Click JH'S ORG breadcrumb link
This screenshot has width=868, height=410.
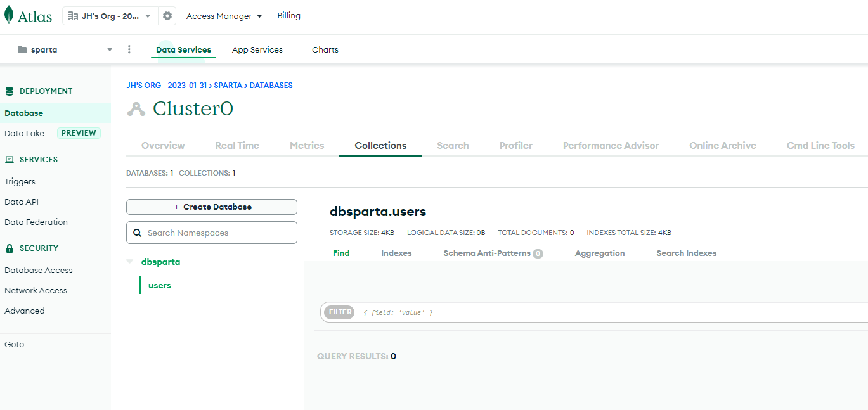[x=167, y=85]
